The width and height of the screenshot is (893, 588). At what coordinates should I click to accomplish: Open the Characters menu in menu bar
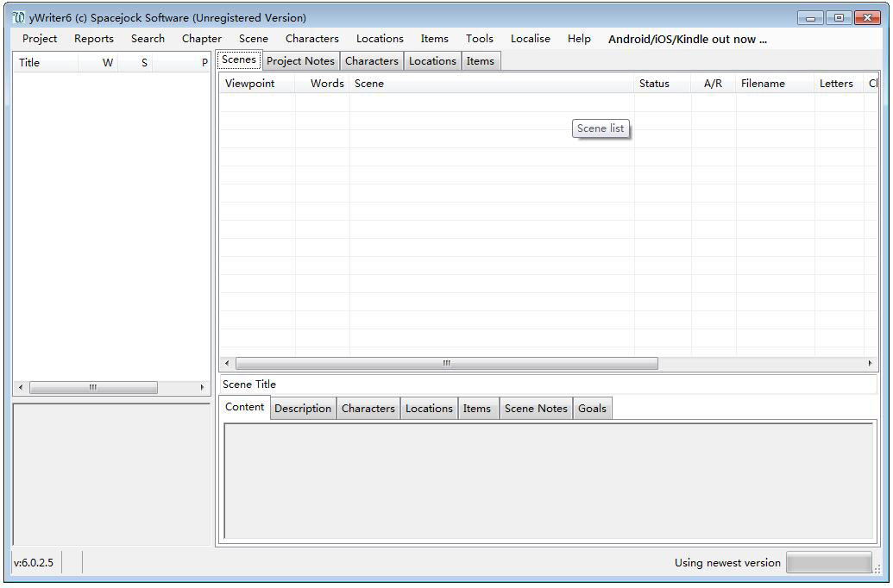coord(312,39)
